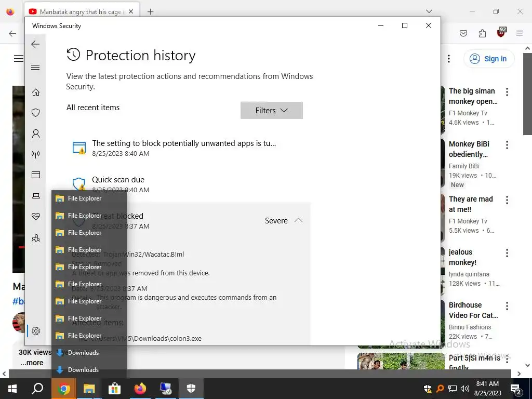Open Home in Windows Security sidebar
The height and width of the screenshot is (399, 532).
coord(36,92)
